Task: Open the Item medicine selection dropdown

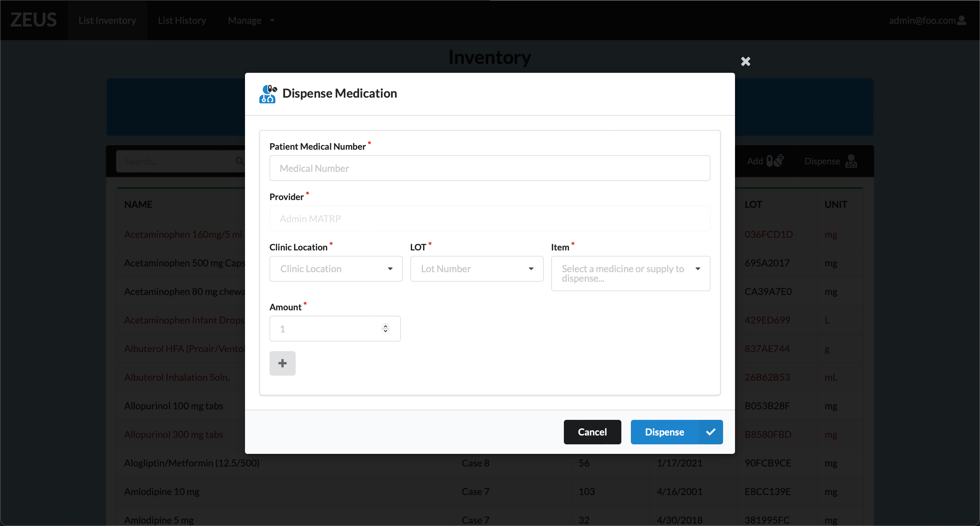Action: (x=631, y=274)
